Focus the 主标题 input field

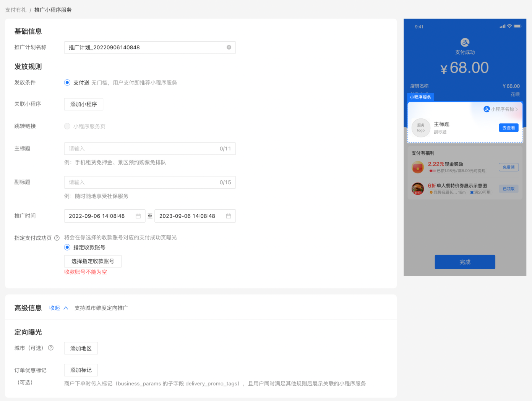point(150,149)
